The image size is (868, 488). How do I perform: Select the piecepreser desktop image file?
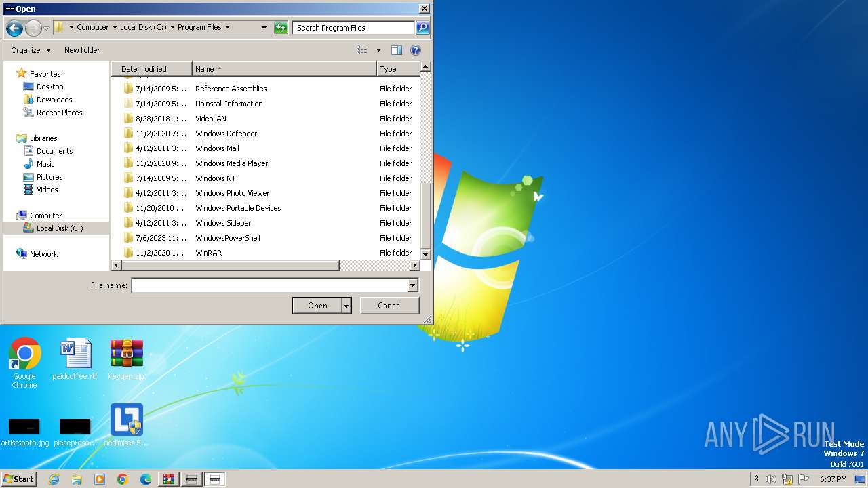75,432
